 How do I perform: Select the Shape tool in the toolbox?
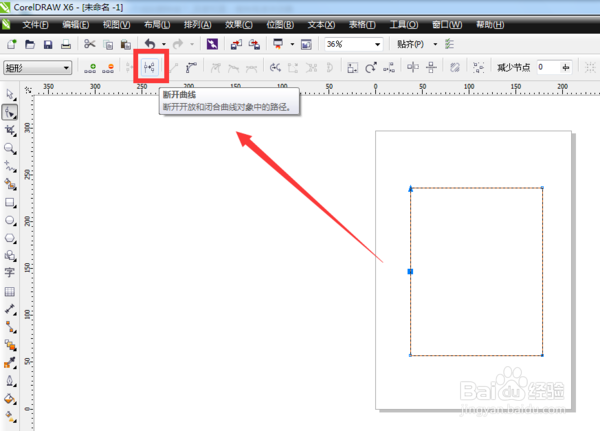pyautogui.click(x=10, y=113)
